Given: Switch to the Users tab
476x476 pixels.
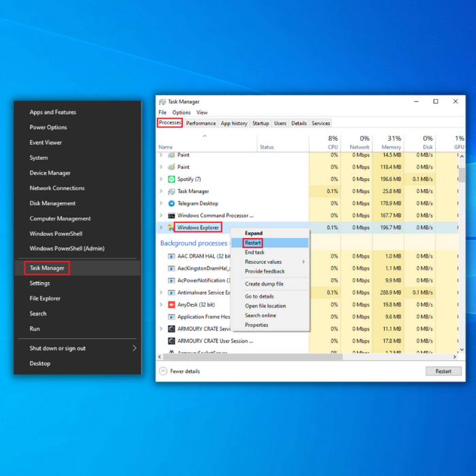Looking at the screenshot, I should [x=280, y=123].
